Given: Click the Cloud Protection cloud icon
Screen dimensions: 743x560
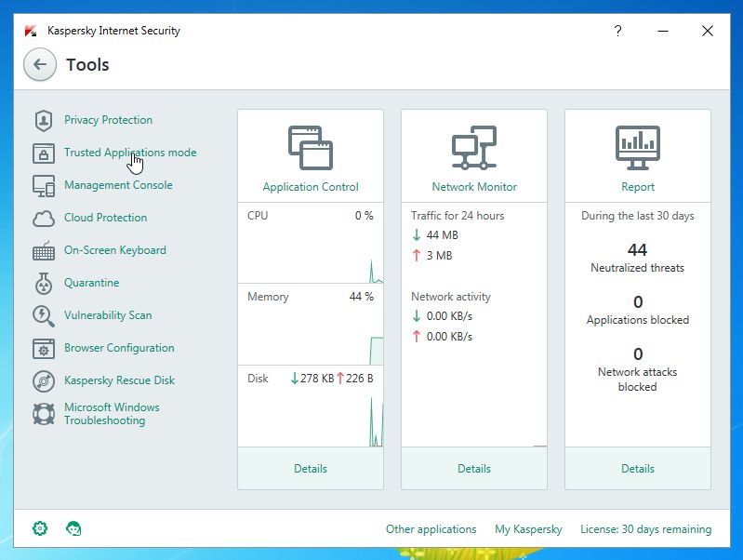Looking at the screenshot, I should click(x=43, y=219).
